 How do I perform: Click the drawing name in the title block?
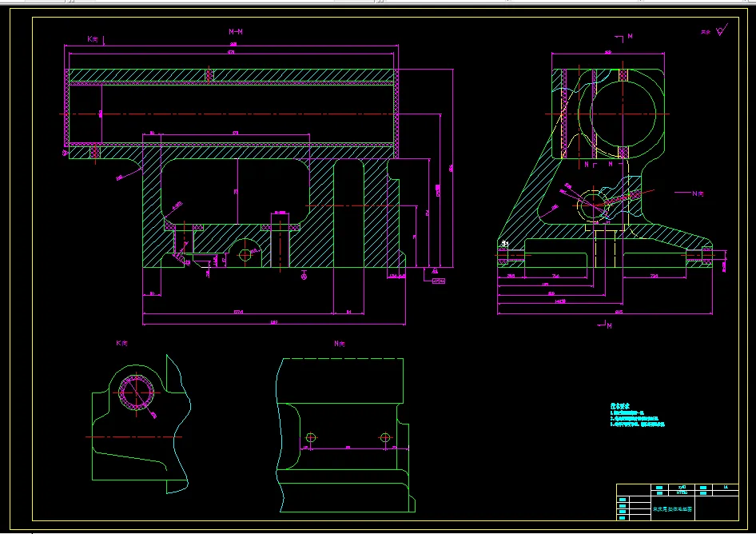coord(672,509)
